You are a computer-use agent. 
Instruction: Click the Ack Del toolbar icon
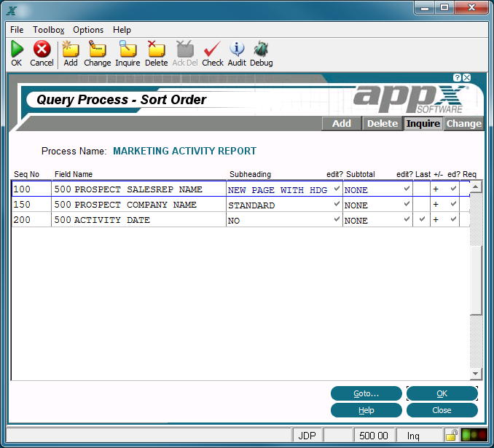point(185,49)
